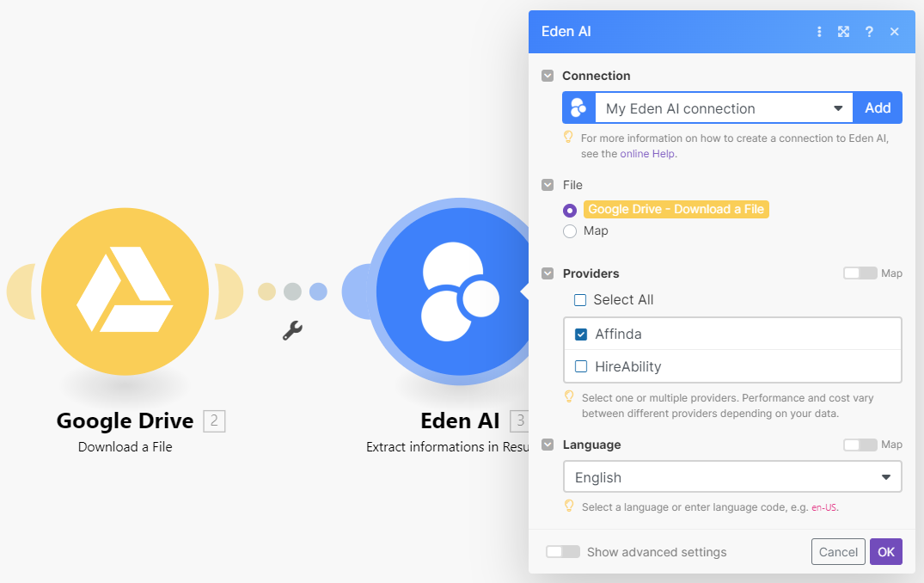Click the 'Download a File' module subtitle
The height and width of the screenshot is (583, 924).
(125, 447)
